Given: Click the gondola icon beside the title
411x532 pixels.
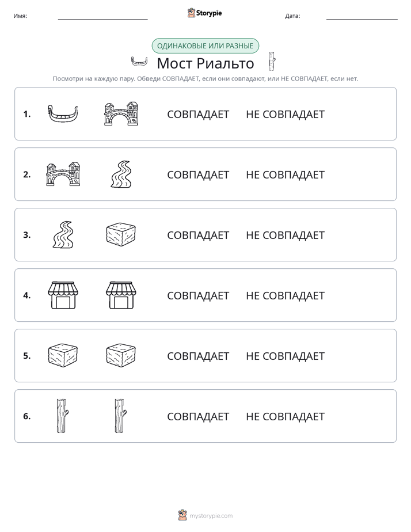Looking at the screenshot, I should click(x=139, y=62).
